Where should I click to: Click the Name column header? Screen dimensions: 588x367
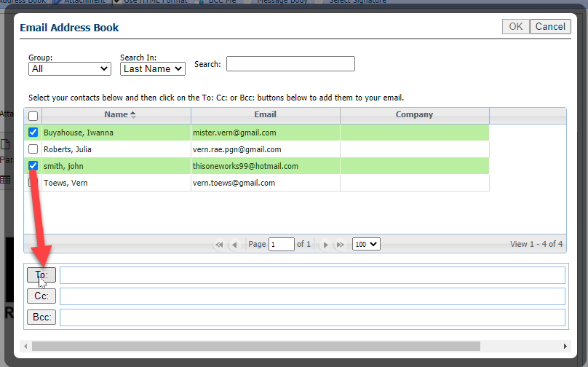click(116, 115)
